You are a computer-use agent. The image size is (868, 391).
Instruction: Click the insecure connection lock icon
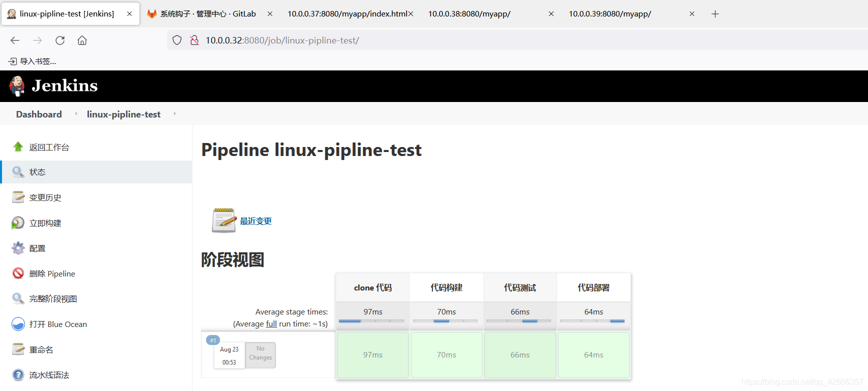pos(194,40)
